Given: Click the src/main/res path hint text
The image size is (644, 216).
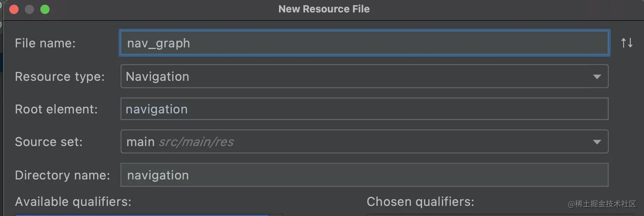Looking at the screenshot, I should 196,142.
